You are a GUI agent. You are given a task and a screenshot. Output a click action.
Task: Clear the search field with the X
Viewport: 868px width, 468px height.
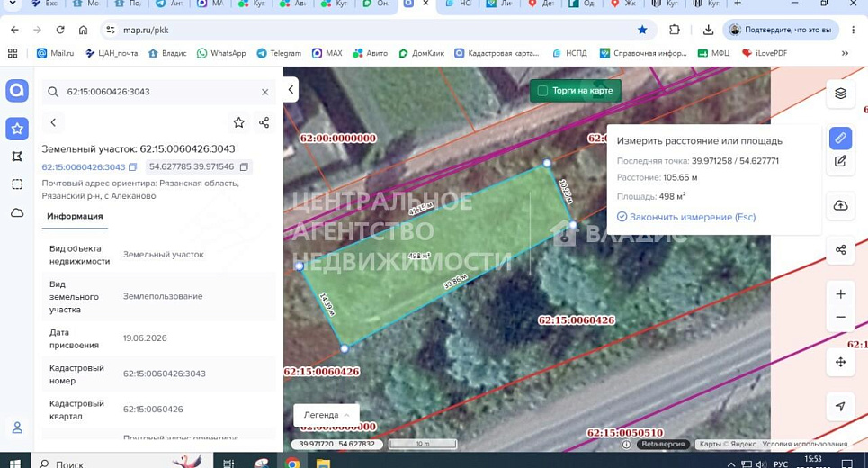tap(265, 92)
